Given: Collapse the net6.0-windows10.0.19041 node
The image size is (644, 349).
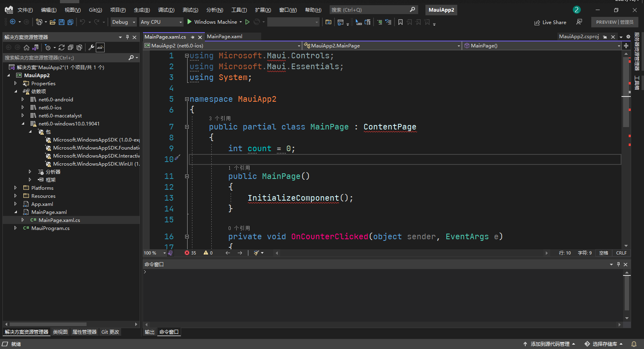Looking at the screenshot, I should click(23, 123).
